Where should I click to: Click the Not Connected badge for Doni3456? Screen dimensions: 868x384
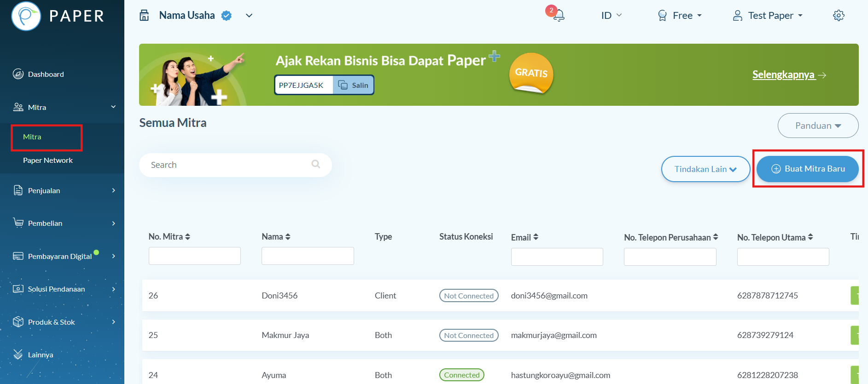click(x=469, y=296)
